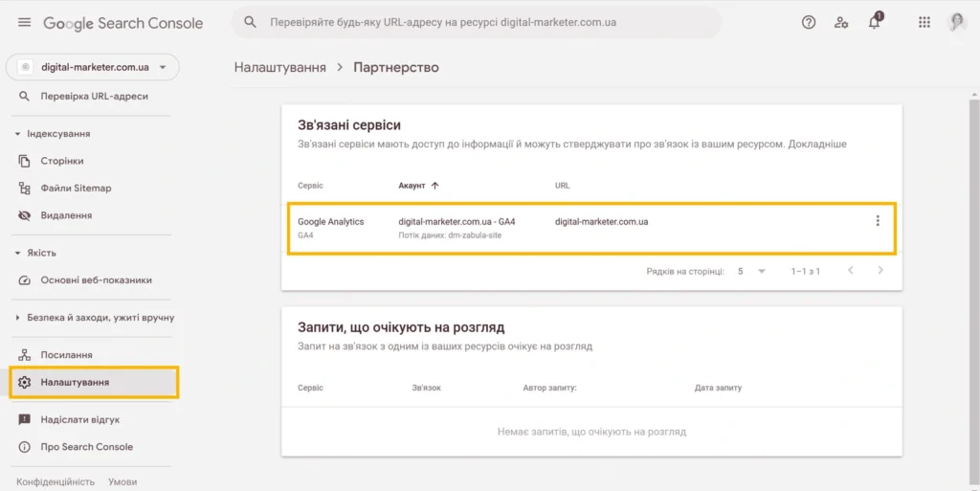Click digital-marketer.com.ua - GA4 account cell

(457, 222)
